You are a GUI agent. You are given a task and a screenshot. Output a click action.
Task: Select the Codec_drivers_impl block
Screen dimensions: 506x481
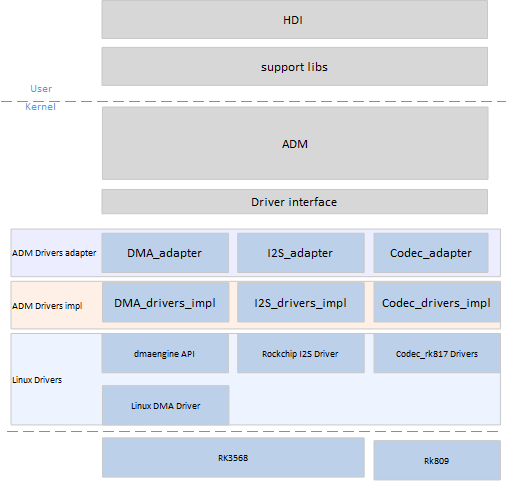coord(437,302)
